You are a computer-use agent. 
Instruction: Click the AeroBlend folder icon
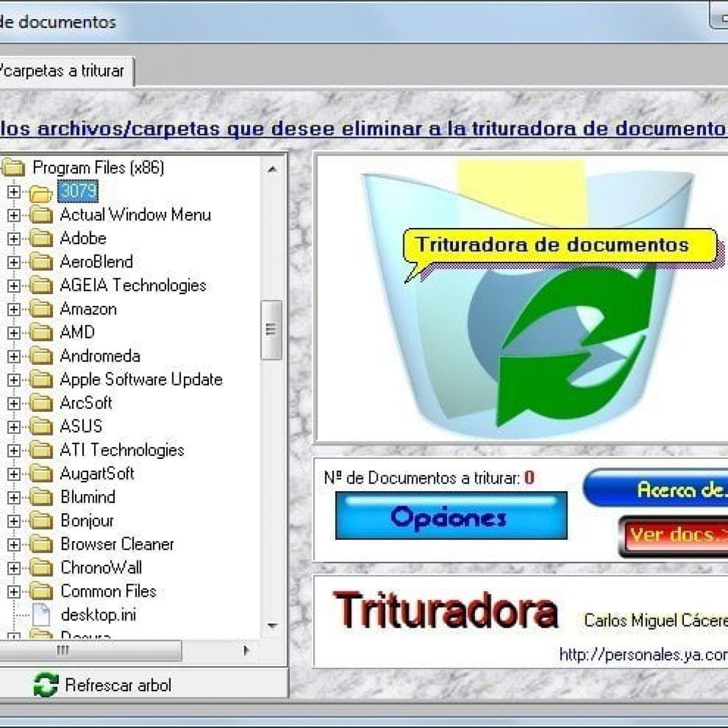41,262
